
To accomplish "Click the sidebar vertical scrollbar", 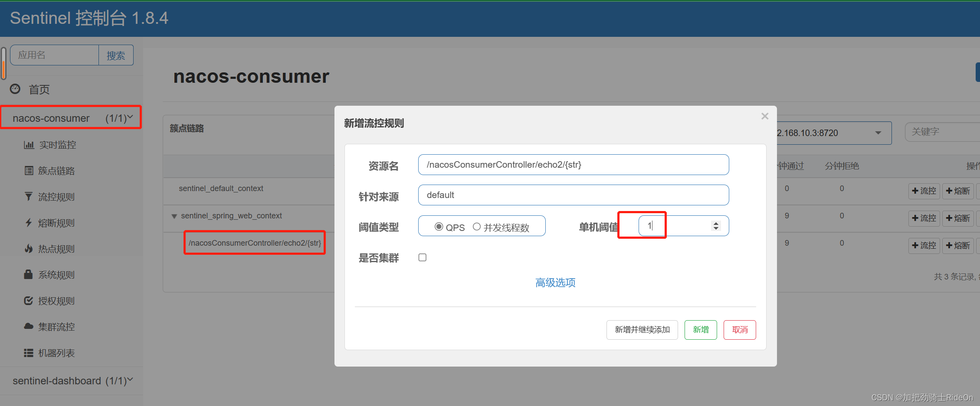I will tap(3, 63).
